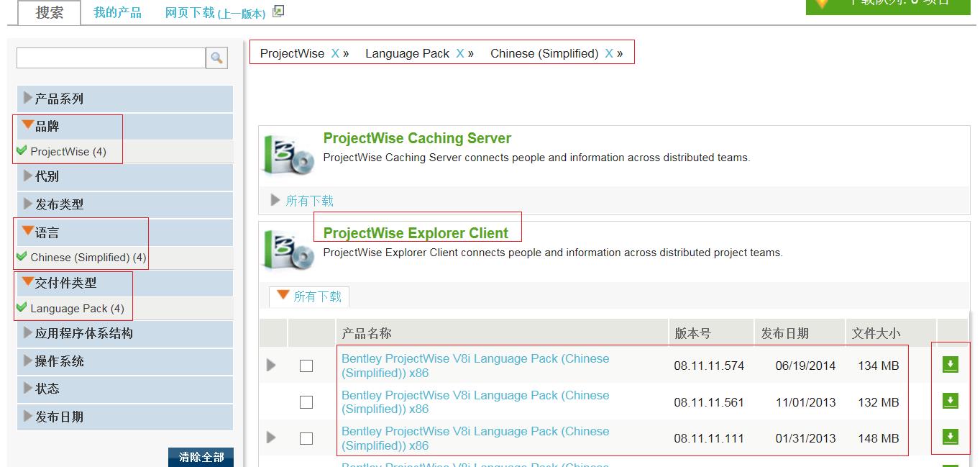
Task: Open the ProjectWise Caching Server title link
Action: [x=417, y=138]
